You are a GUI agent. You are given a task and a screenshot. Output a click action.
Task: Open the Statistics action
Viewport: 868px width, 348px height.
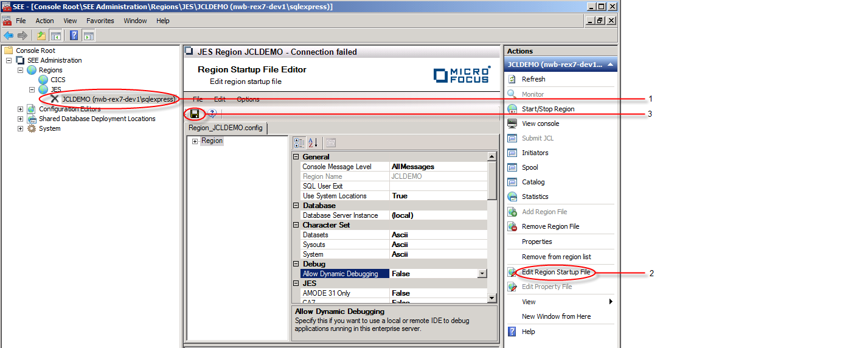[535, 197]
